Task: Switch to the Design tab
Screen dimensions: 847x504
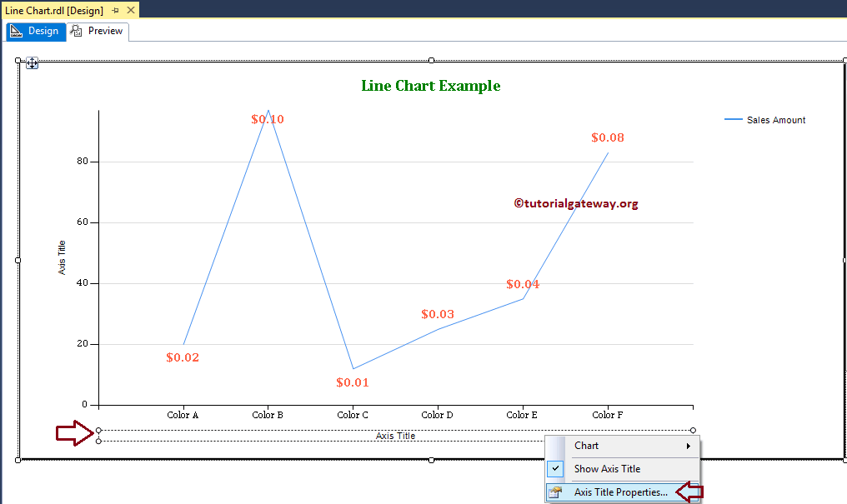Action: coord(36,32)
